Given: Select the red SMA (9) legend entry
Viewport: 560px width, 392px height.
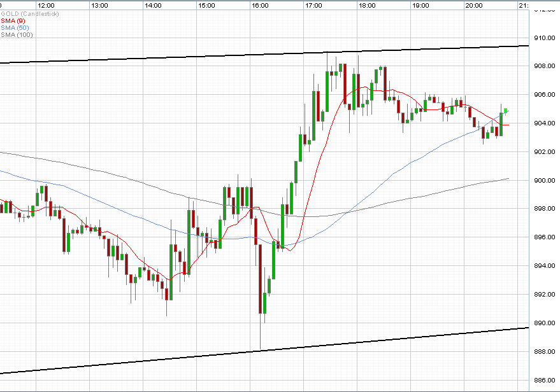Looking at the screenshot, I should pos(13,20).
